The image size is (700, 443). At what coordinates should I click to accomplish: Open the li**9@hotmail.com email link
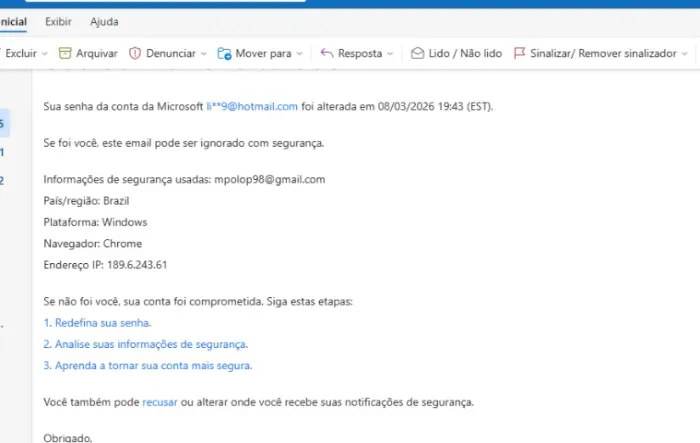(x=252, y=106)
